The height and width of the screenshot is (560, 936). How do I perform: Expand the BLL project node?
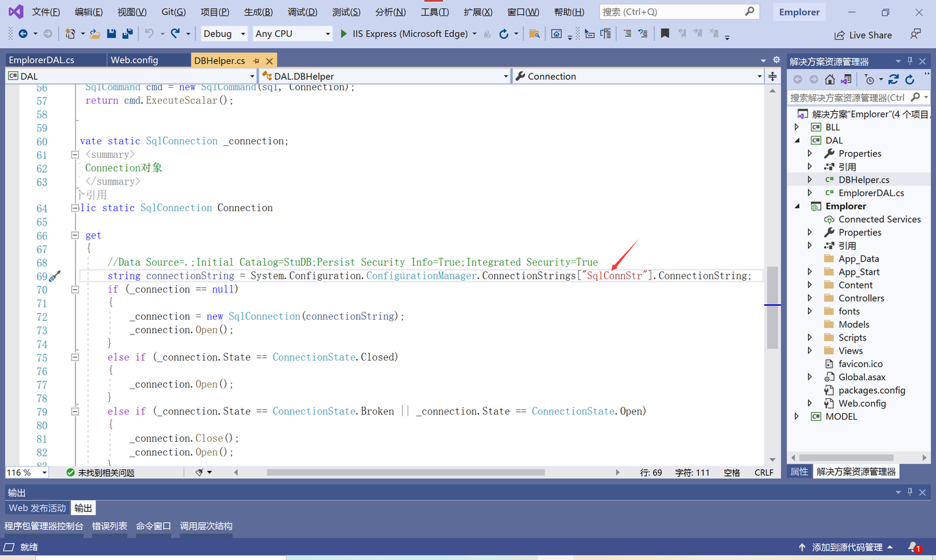pos(797,127)
